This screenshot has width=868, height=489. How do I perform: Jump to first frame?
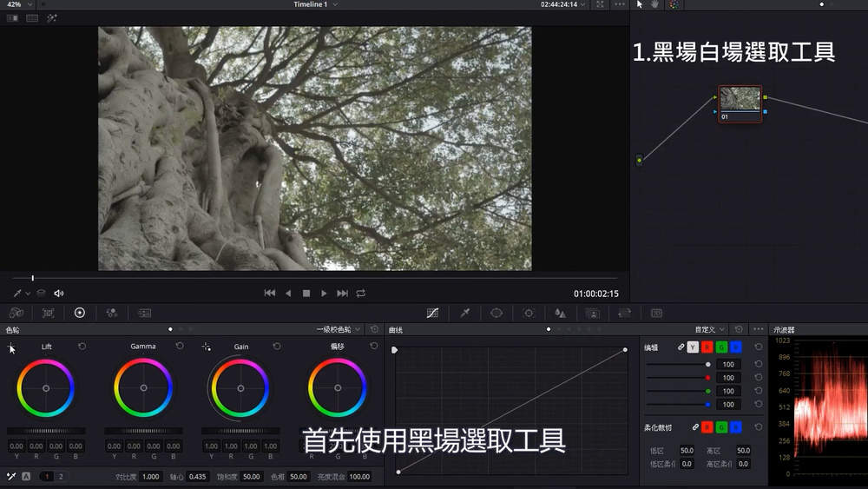270,293
